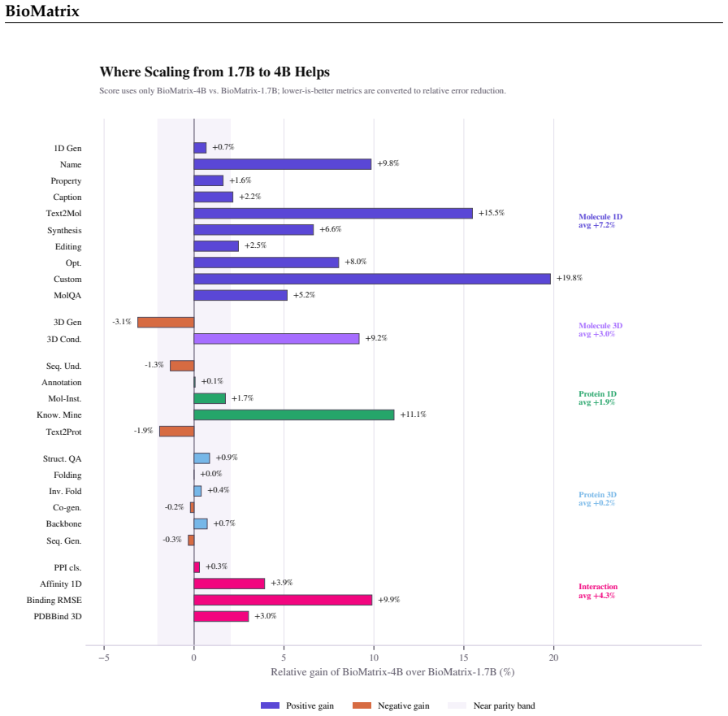Click the 3D Cond. purple bar
This screenshot has width=728, height=716.
(x=276, y=339)
